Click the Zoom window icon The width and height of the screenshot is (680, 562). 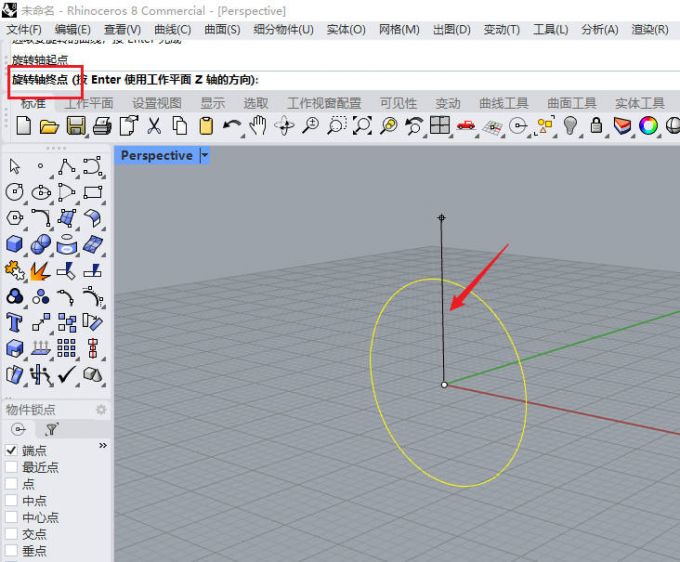pos(337,126)
